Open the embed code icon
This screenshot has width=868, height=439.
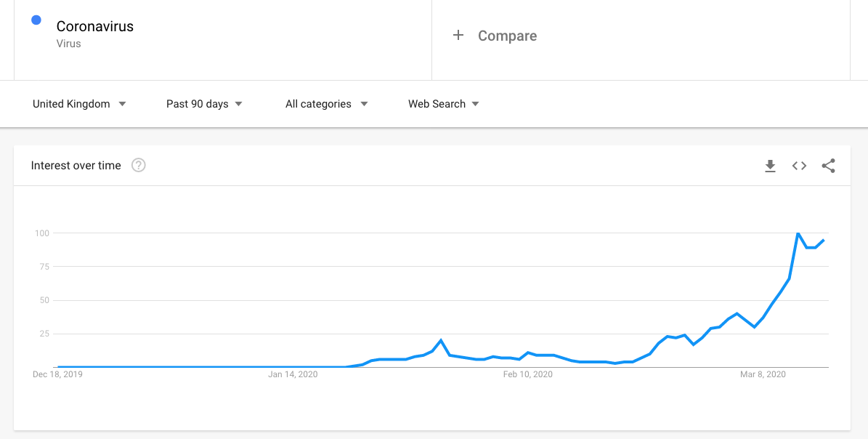[x=799, y=166]
